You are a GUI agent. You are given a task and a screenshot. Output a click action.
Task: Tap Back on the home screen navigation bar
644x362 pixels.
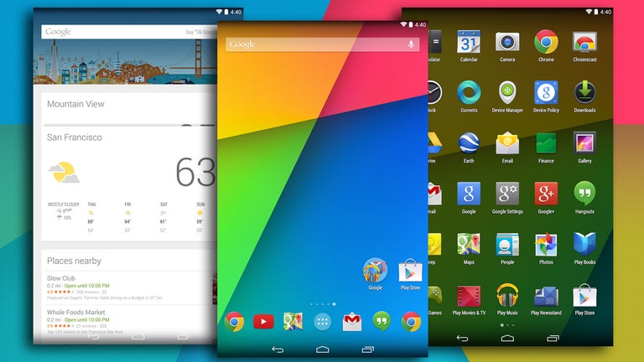(x=278, y=349)
